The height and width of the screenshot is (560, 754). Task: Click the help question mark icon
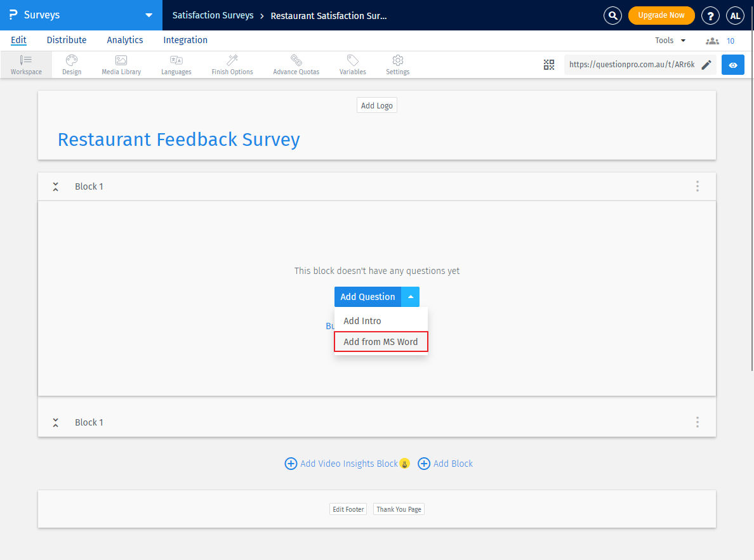(x=710, y=15)
